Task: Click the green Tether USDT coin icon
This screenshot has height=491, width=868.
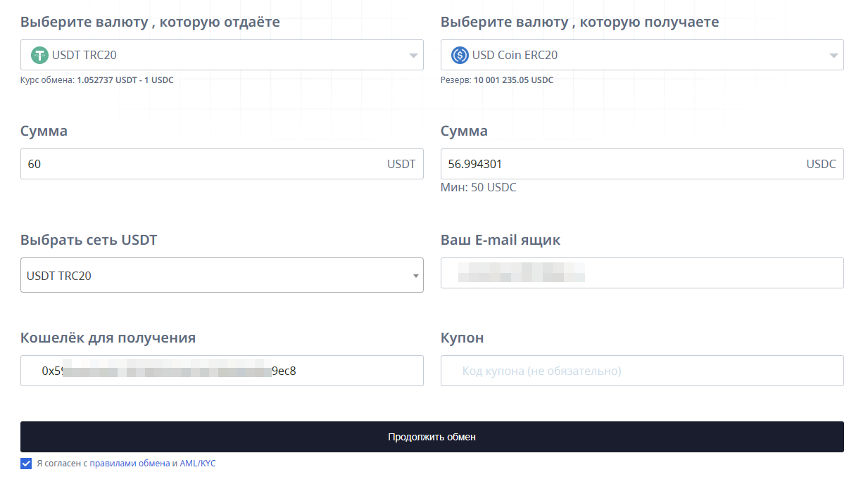Action: (x=39, y=55)
